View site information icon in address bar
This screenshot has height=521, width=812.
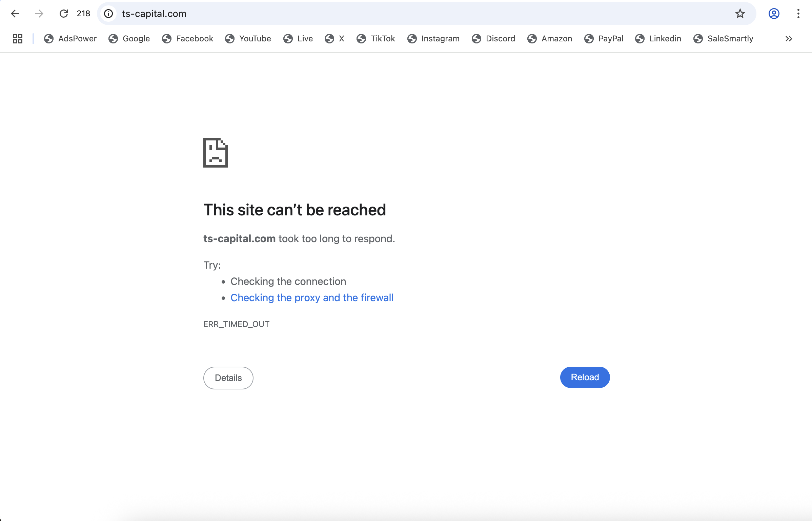click(108, 14)
